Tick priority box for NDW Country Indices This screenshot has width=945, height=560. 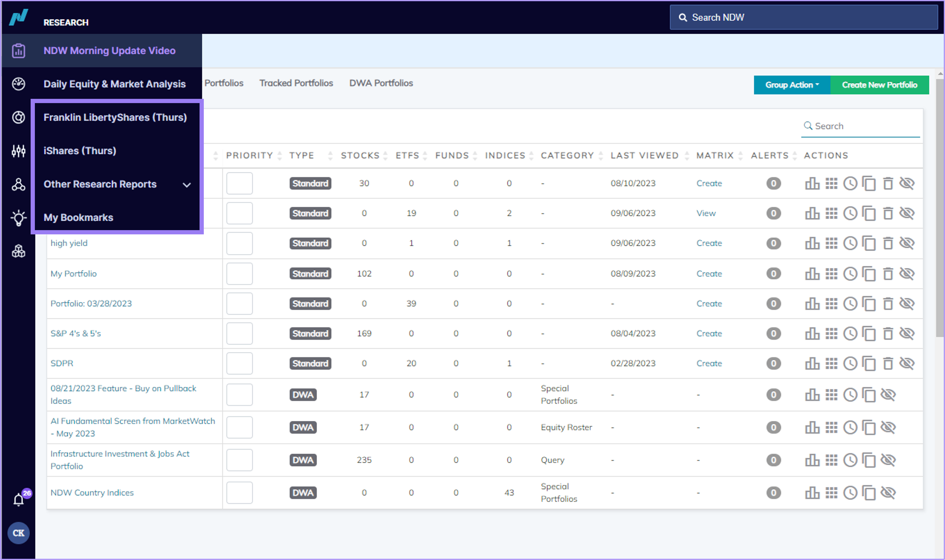coord(240,492)
